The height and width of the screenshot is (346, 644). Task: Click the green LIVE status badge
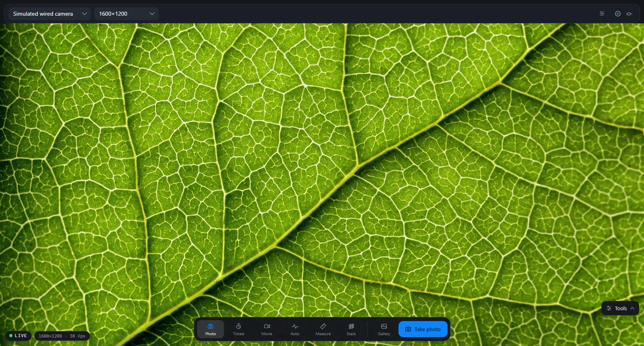click(x=18, y=336)
